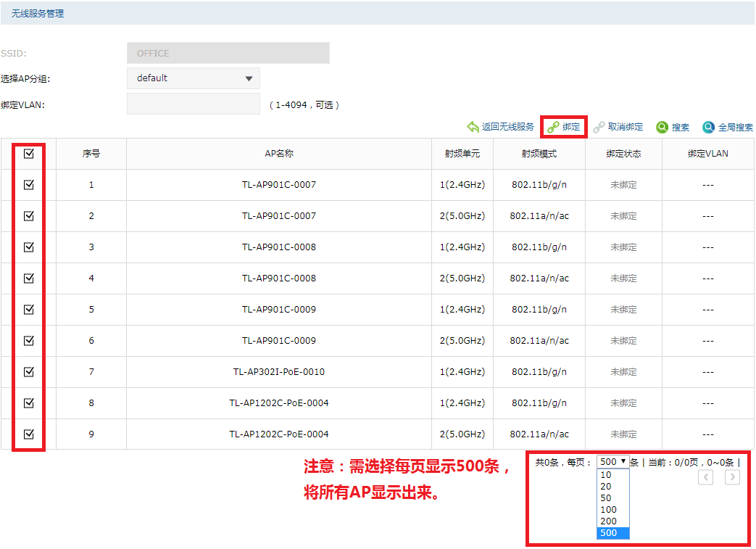Toggle the select-all checkbox in table header
The image size is (756, 549).
pos(28,153)
